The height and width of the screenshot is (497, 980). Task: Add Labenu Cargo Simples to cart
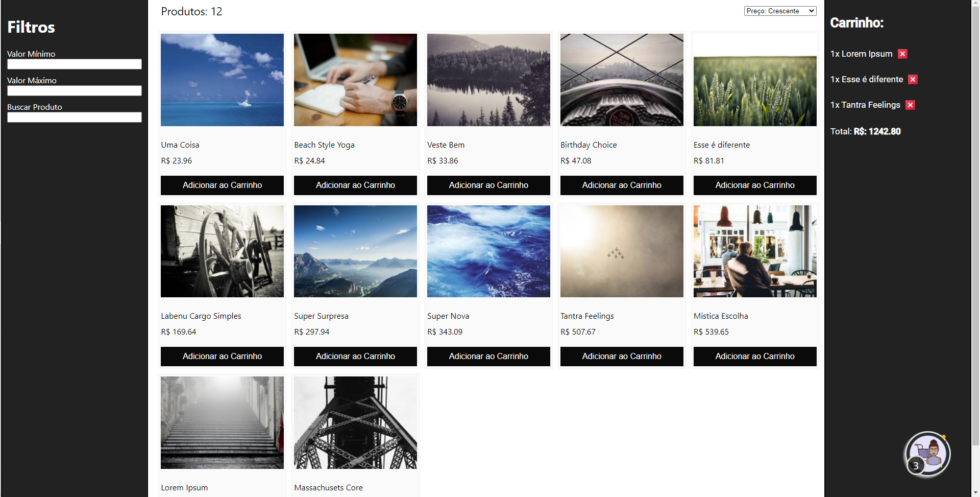222,357
